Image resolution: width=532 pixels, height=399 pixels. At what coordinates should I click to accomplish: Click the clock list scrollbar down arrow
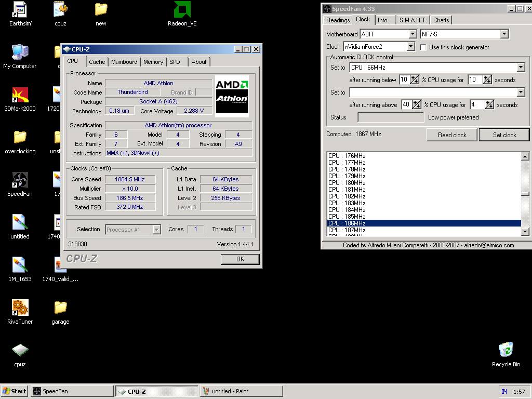(x=525, y=232)
